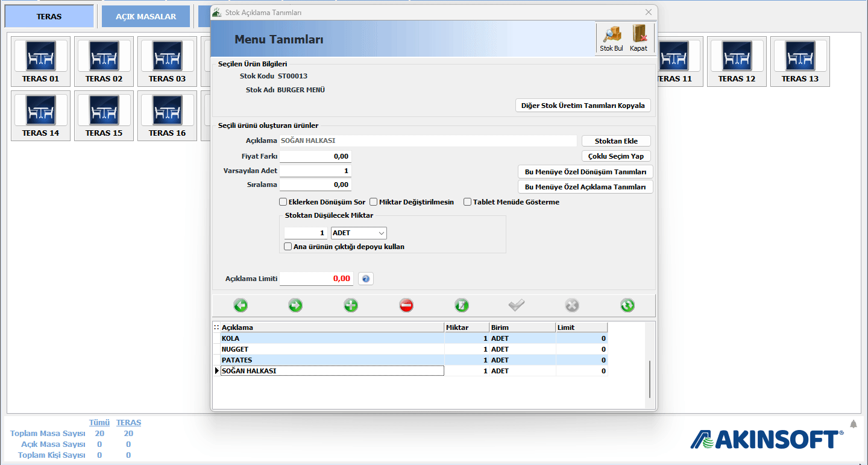Select the NUGGET row

[x=410, y=349]
